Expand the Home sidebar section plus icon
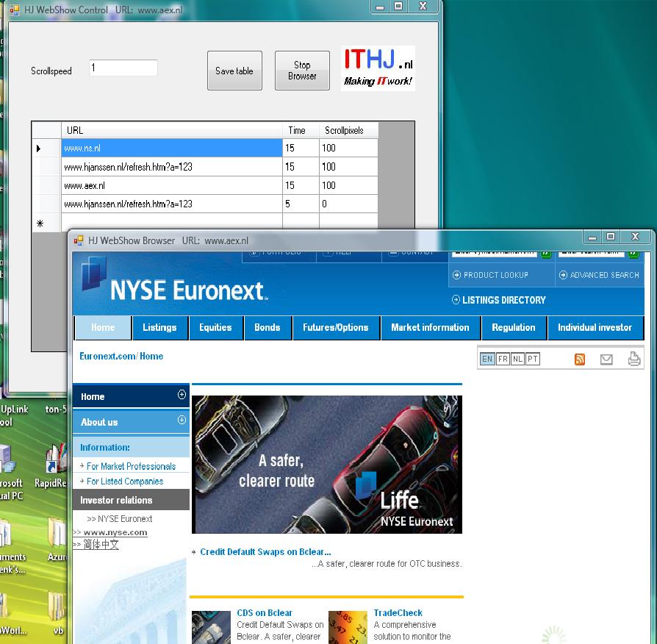Screen dimensions: 657x644 pyautogui.click(x=182, y=395)
